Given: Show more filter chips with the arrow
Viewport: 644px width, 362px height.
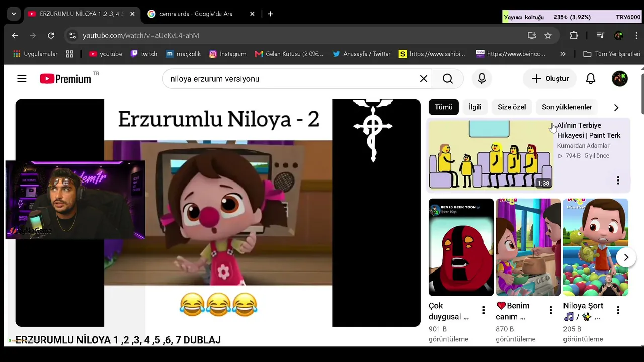Looking at the screenshot, I should click(616, 107).
